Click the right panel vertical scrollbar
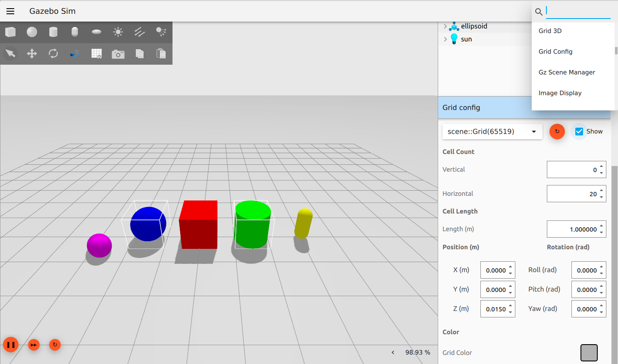Image resolution: width=618 pixels, height=364 pixels. pyautogui.click(x=615, y=265)
